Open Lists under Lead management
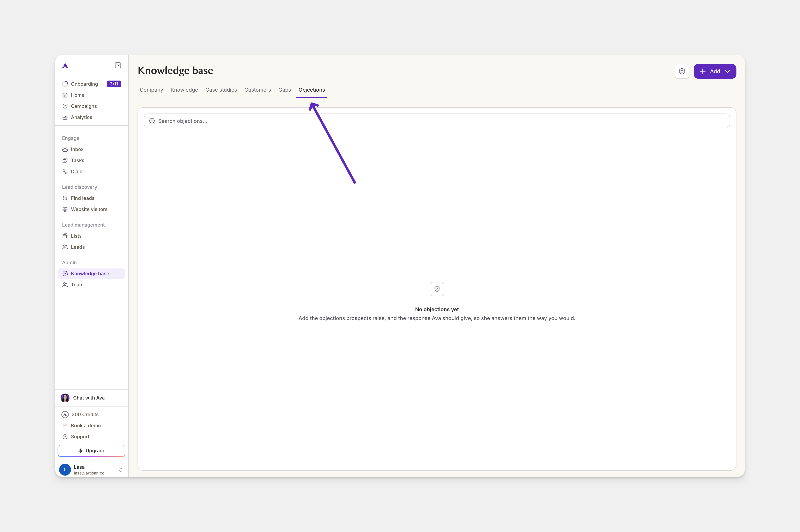The height and width of the screenshot is (532, 800). click(91, 236)
